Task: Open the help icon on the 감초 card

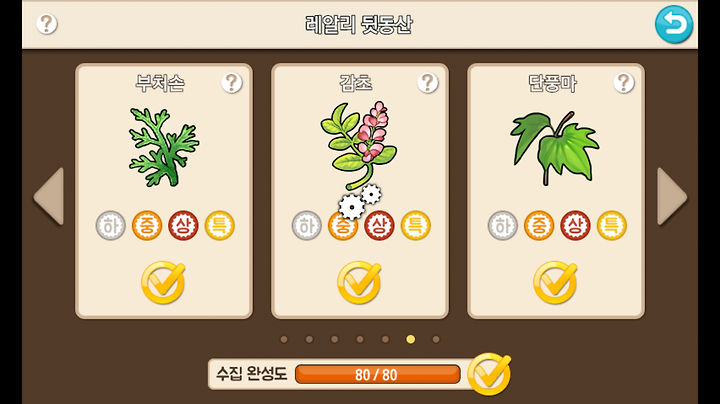Action: point(428,83)
